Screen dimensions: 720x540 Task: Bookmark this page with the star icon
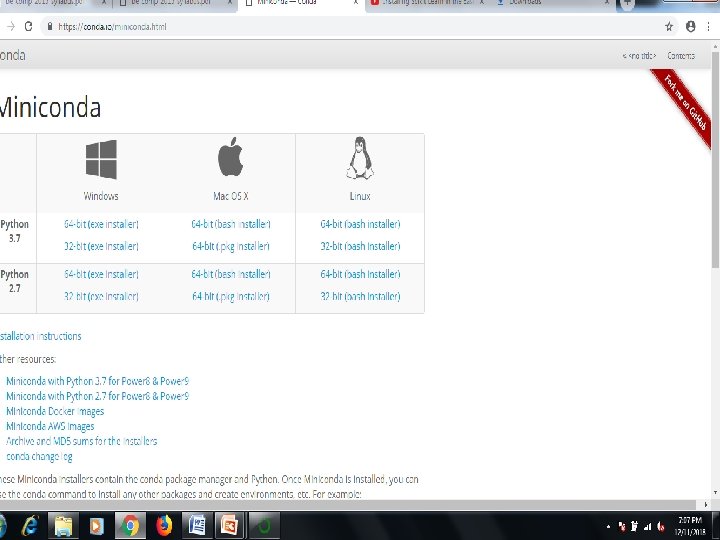point(669,27)
